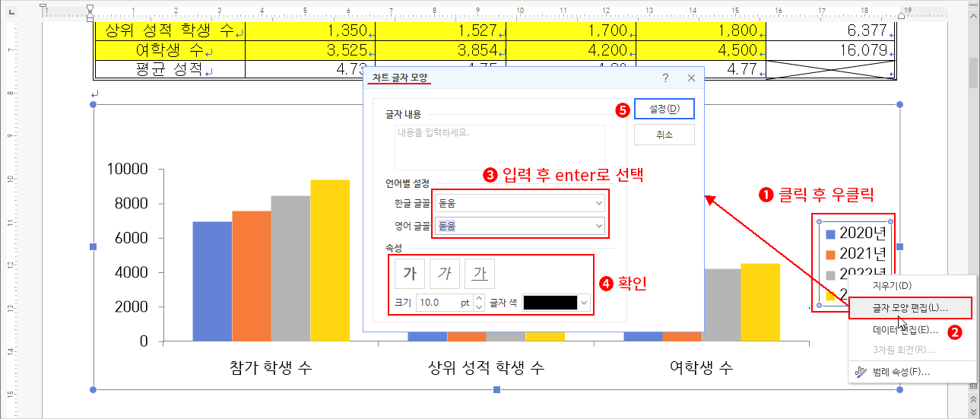Click the 2000 value axis label
Image resolution: width=980 pixels, height=419 pixels.
[x=132, y=307]
